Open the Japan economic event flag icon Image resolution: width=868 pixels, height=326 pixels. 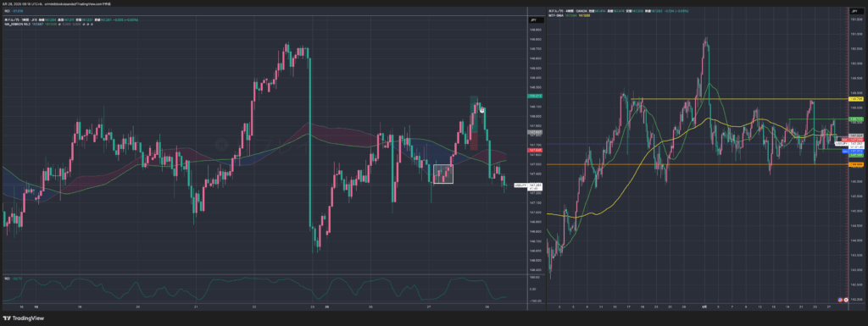click(846, 299)
